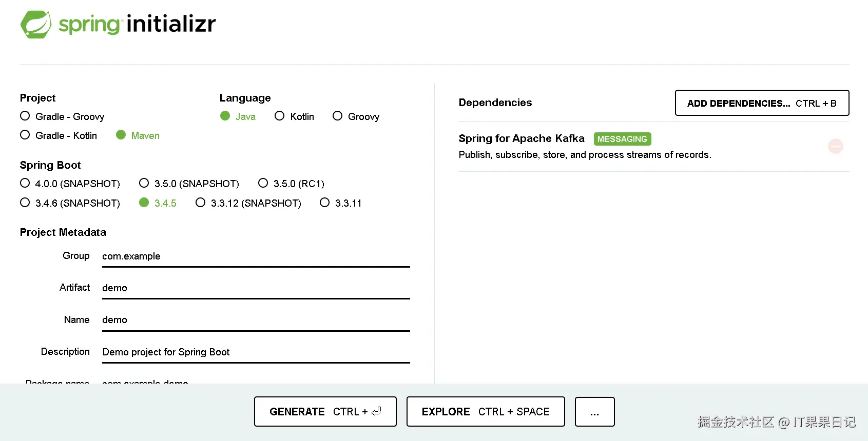Viewport: 868px width, 441px height.
Task: Select Spring Boot 3.4.6 (SNAPSHOT)
Action: pyautogui.click(x=25, y=203)
